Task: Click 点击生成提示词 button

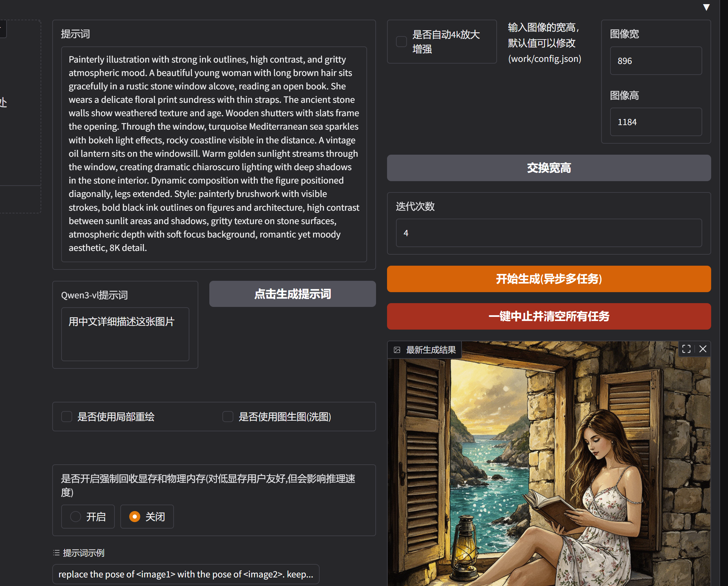Action: click(x=292, y=294)
